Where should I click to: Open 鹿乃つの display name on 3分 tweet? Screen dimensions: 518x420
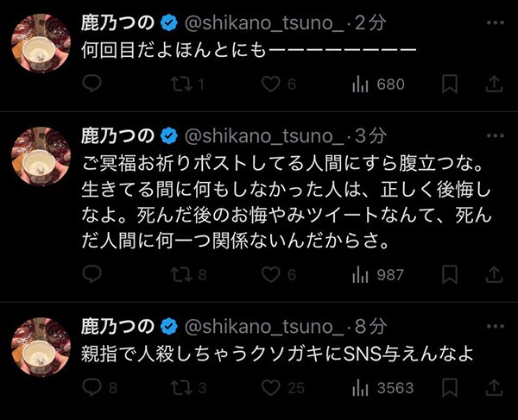pyautogui.click(x=117, y=136)
